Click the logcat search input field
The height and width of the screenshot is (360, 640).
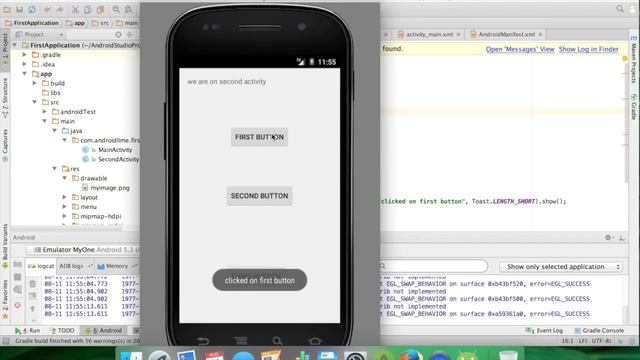tap(433, 266)
